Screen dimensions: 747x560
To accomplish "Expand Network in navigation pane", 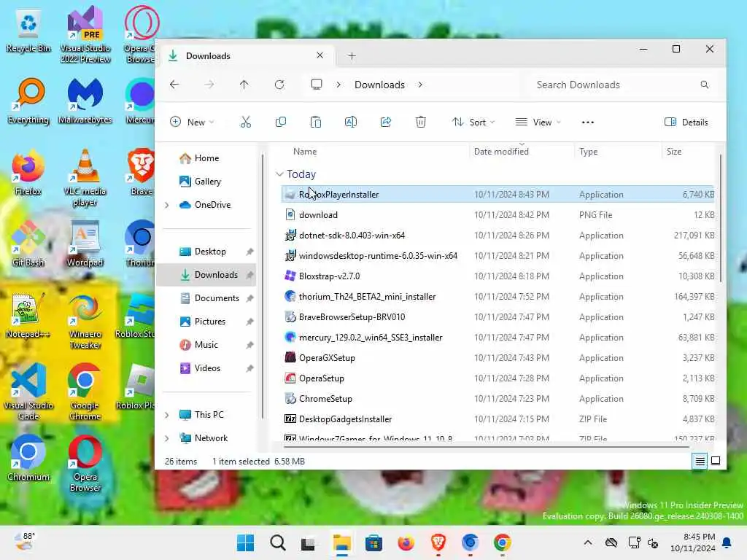I will click(x=167, y=438).
